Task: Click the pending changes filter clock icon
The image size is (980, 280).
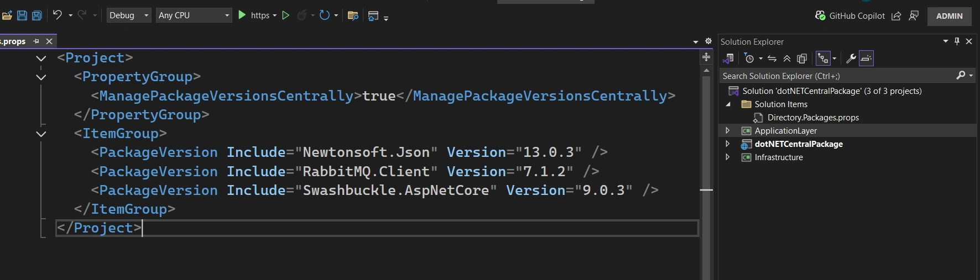Action: coord(749,59)
